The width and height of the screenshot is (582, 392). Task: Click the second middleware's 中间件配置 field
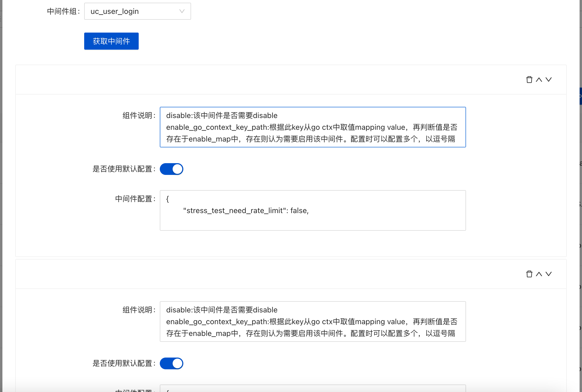point(313,389)
